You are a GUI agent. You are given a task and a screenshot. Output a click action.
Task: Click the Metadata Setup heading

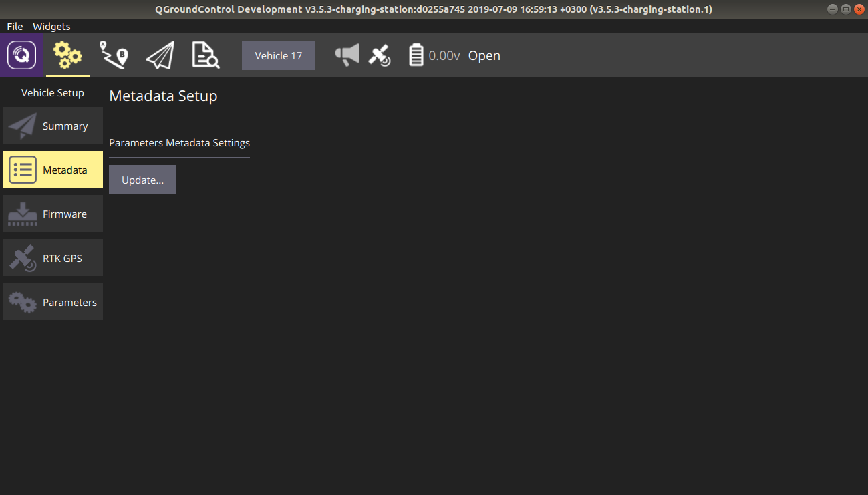coord(163,96)
